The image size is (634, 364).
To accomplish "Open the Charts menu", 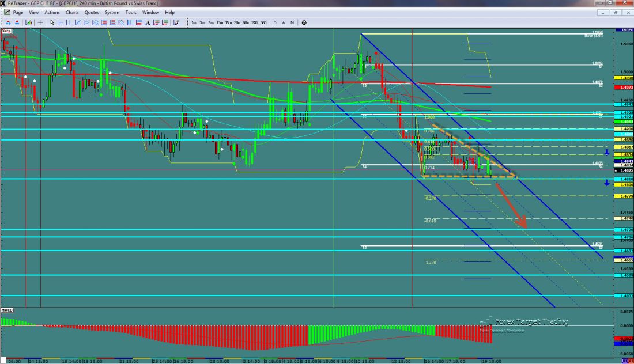I will (72, 12).
